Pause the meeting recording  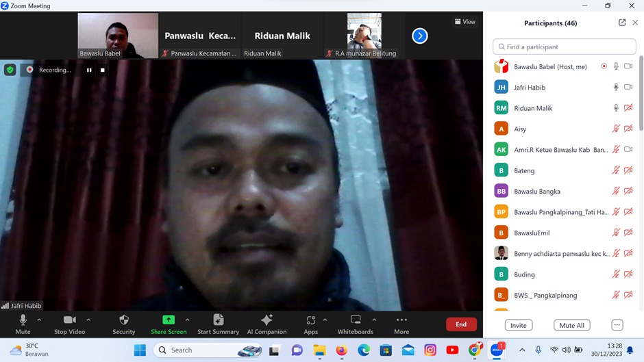pyautogui.click(x=89, y=70)
